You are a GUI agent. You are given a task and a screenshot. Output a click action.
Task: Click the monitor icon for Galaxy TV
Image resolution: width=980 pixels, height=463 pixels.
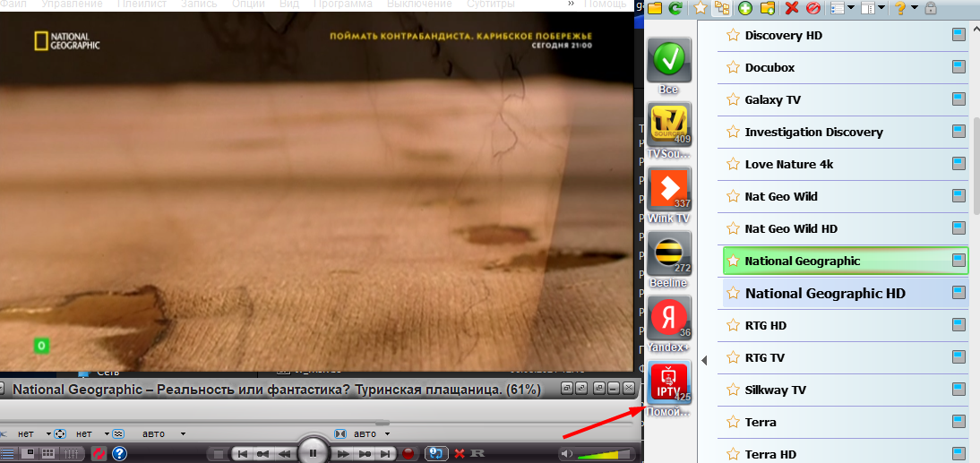(959, 99)
